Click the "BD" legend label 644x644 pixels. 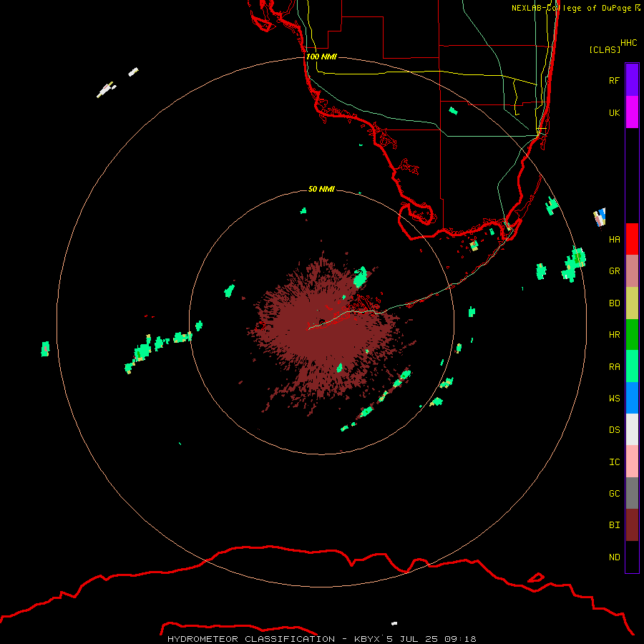[x=614, y=303]
